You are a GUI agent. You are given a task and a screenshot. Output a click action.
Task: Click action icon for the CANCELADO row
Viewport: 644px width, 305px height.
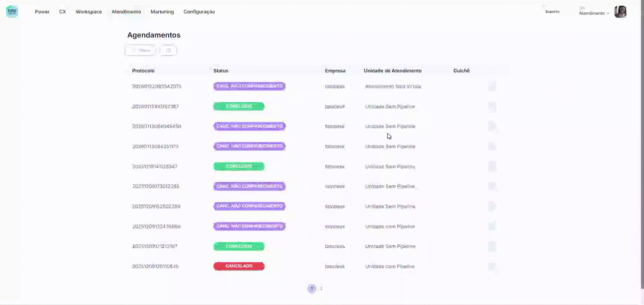(492, 266)
